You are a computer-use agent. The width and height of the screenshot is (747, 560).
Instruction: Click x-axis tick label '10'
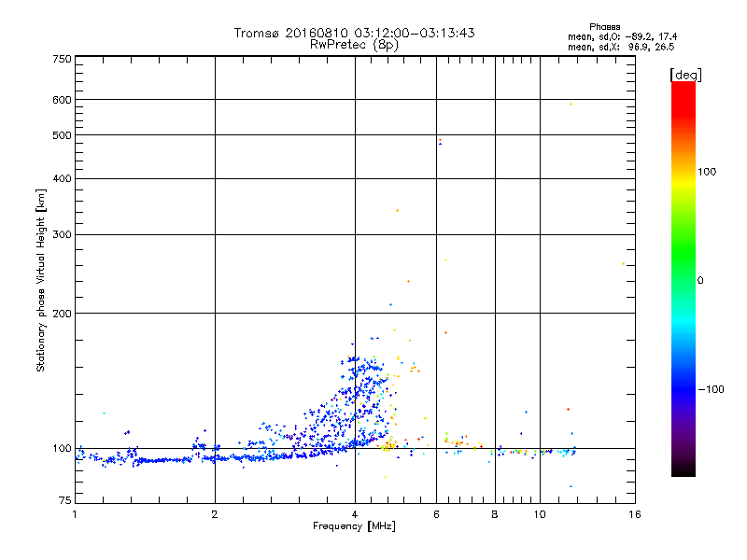[540, 514]
